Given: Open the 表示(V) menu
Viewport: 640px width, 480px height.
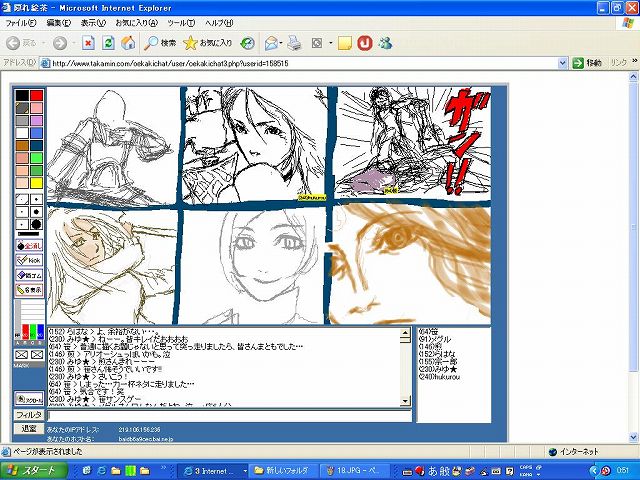Looking at the screenshot, I should click(x=93, y=23).
